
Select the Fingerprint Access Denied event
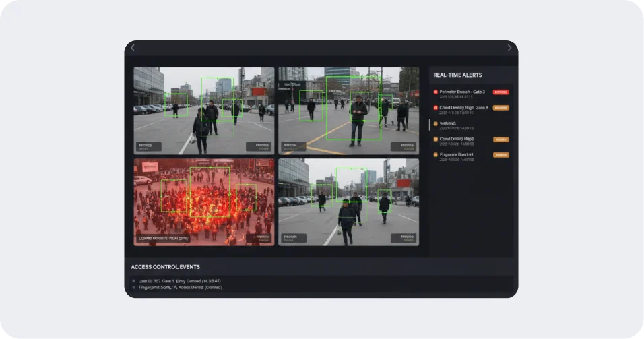coord(180,288)
